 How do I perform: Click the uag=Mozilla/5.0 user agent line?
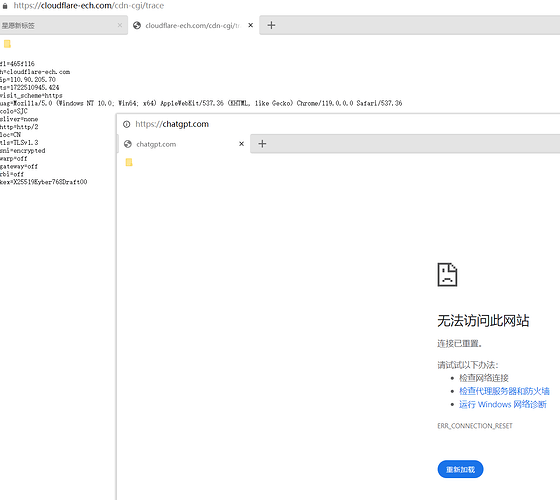201,103
